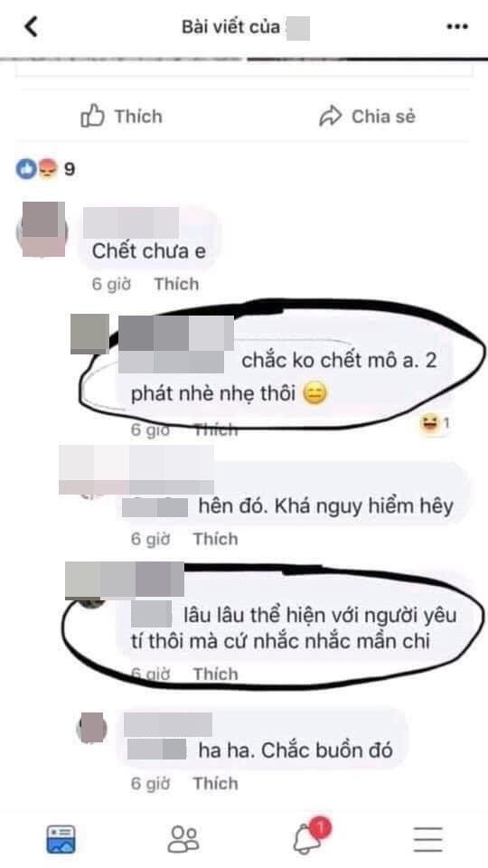488x868 pixels.
Task: Open the hamburger menu icon
Action: [428, 839]
